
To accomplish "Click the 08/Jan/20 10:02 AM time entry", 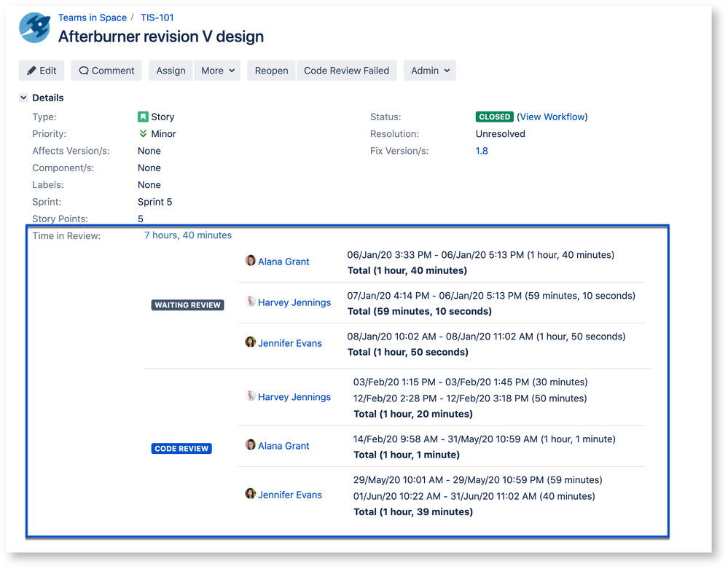I will 486,337.
